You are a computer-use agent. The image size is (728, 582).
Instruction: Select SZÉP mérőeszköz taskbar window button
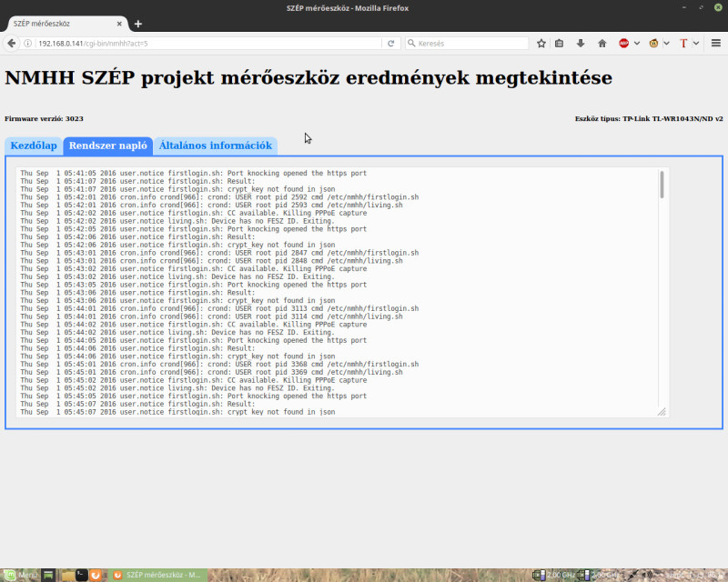pyautogui.click(x=157, y=575)
